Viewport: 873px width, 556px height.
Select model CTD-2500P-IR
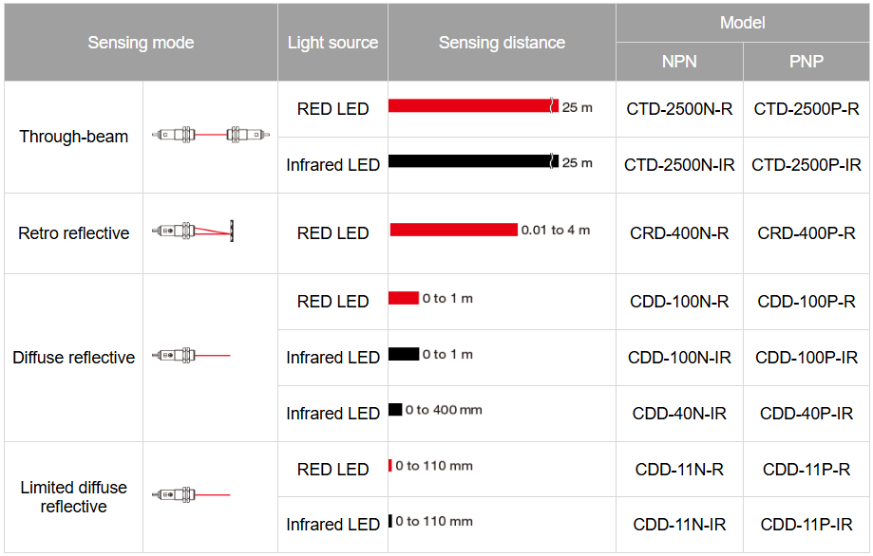806,164
